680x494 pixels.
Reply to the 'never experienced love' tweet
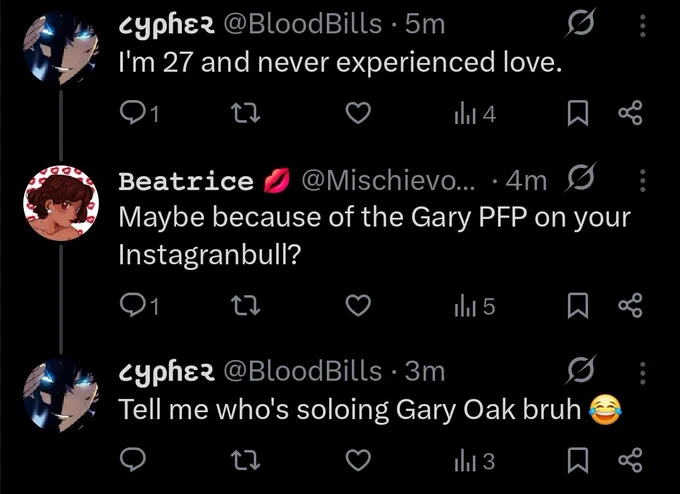[x=139, y=113]
